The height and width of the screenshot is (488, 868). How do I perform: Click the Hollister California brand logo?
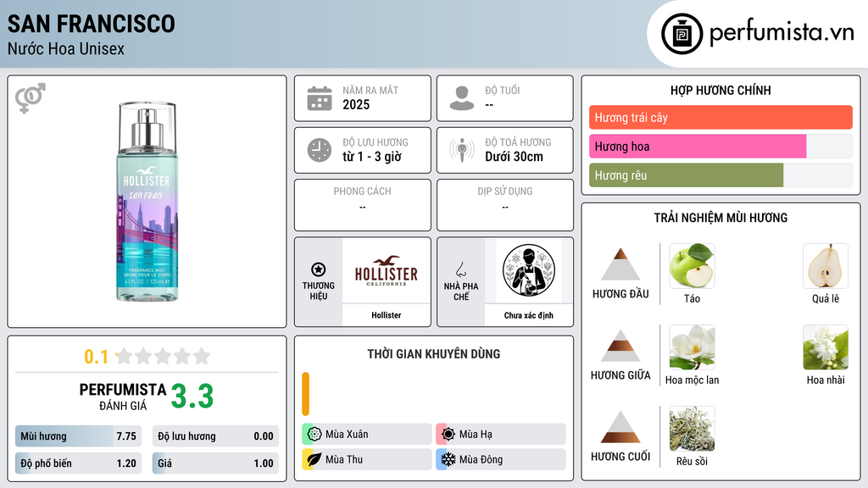point(387,270)
